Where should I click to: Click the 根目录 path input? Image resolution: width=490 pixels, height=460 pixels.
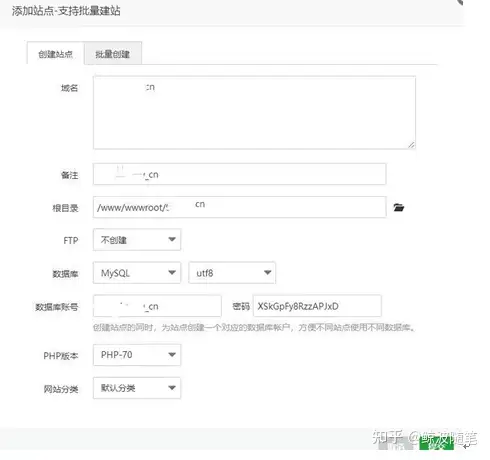(x=239, y=207)
